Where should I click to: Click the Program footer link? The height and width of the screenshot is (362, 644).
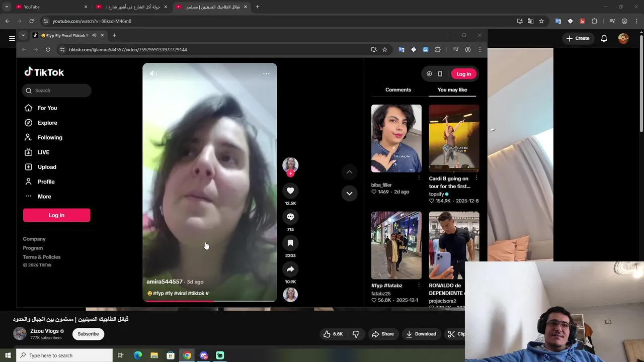(x=33, y=248)
